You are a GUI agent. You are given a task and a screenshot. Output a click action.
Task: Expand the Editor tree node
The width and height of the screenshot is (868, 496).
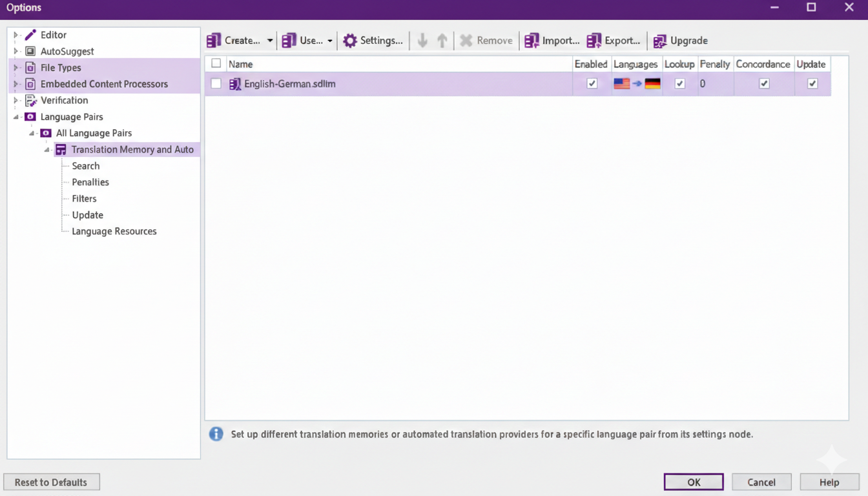coord(16,35)
